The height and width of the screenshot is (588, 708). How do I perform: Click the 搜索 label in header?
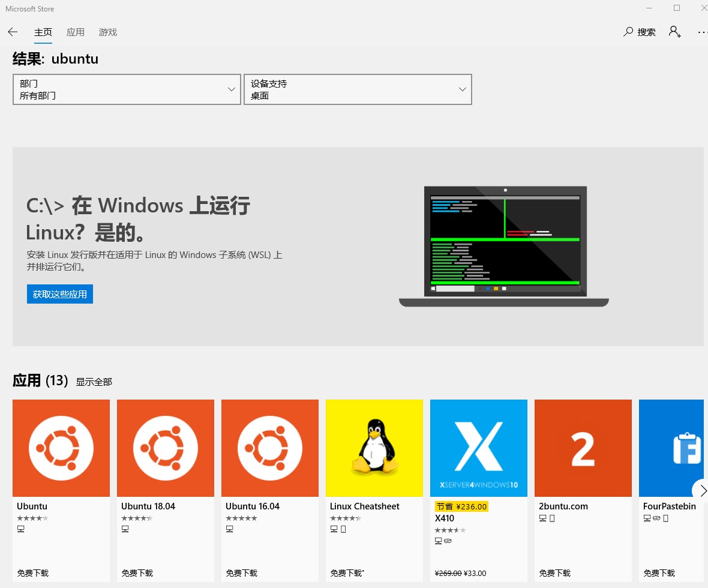click(646, 32)
